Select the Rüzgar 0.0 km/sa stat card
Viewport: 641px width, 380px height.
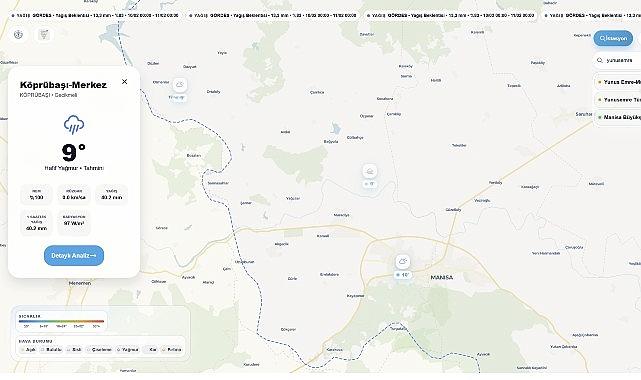point(74,194)
